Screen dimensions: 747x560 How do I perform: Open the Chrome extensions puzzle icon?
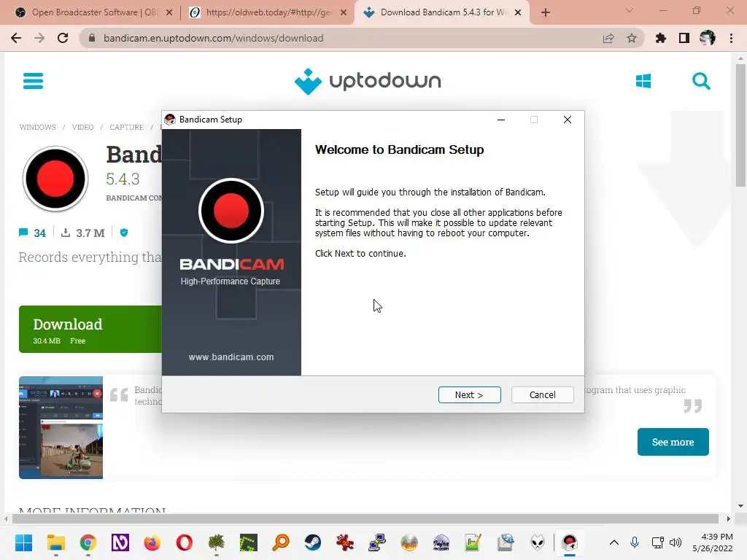coord(661,38)
